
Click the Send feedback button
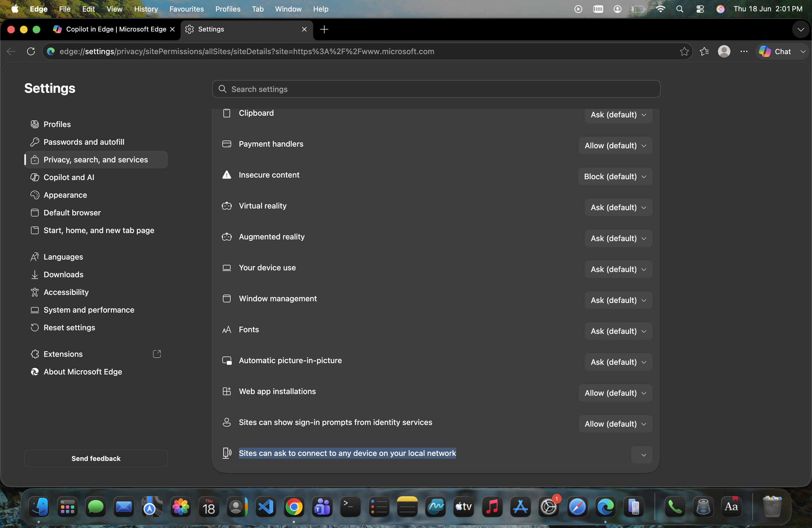click(96, 458)
